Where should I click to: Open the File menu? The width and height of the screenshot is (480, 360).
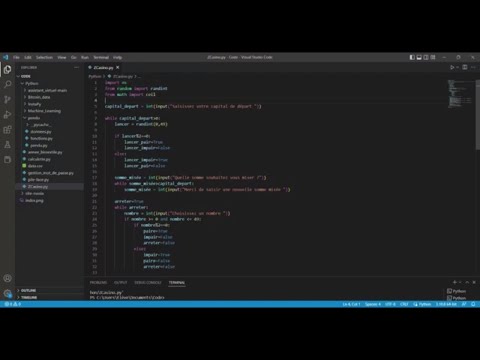(x=16, y=57)
